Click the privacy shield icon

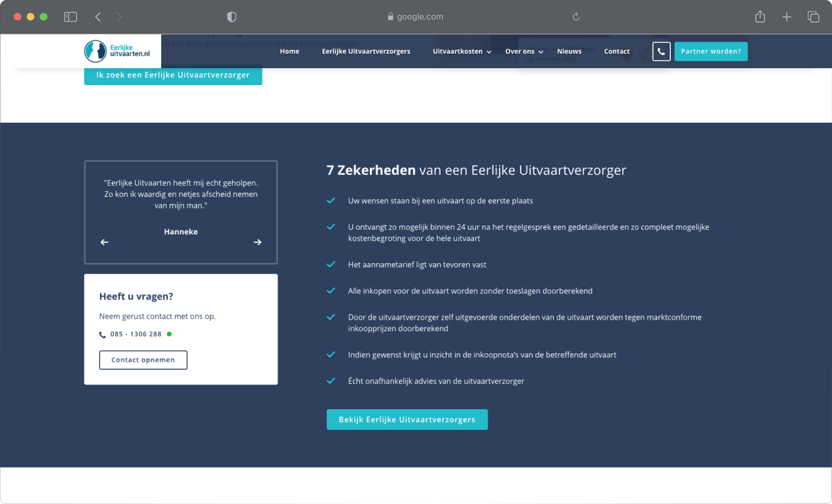pyautogui.click(x=231, y=17)
